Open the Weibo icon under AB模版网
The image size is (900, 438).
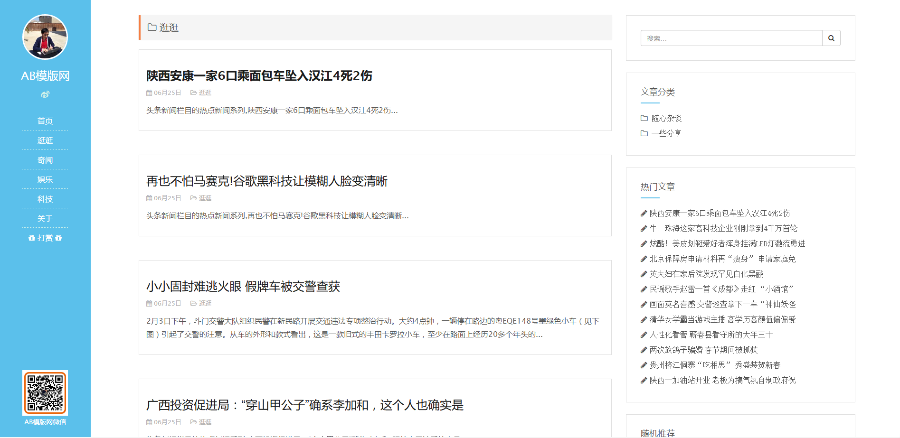pyautogui.click(x=45, y=94)
